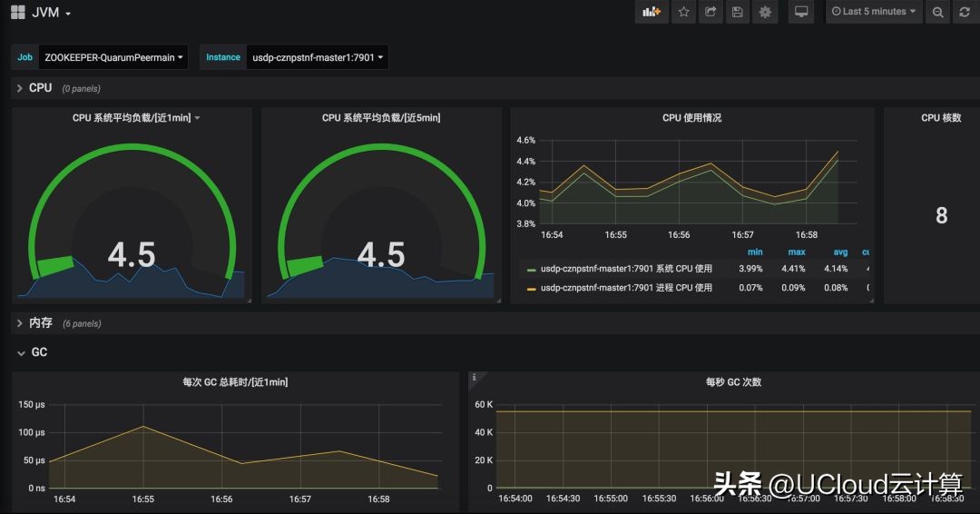Click the CPU 核数 panel title
The image size is (980, 514).
tap(941, 117)
